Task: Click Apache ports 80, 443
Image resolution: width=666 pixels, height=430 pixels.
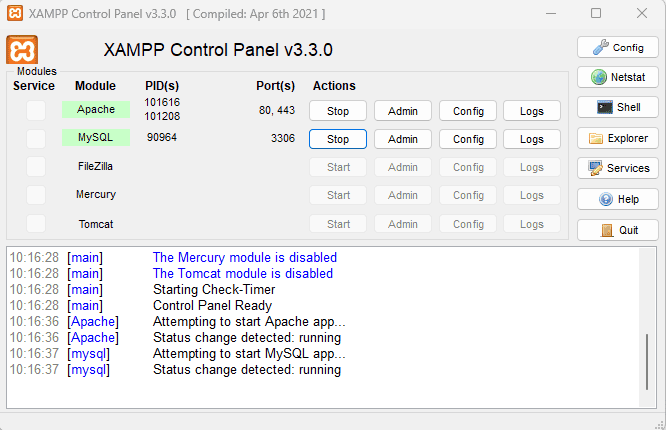Action: coord(277,110)
